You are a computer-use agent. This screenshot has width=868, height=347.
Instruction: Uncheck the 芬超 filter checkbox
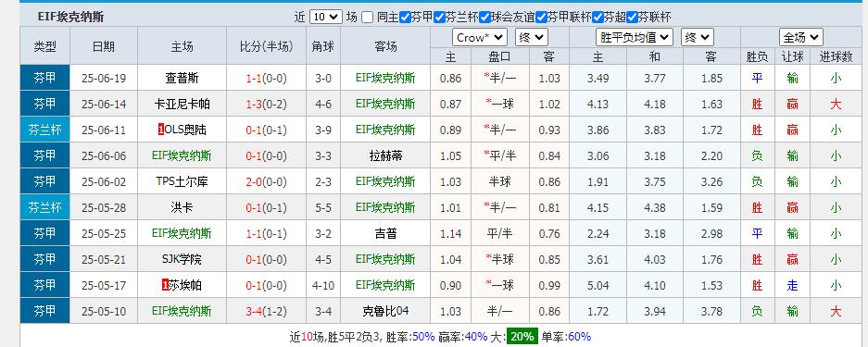point(598,18)
